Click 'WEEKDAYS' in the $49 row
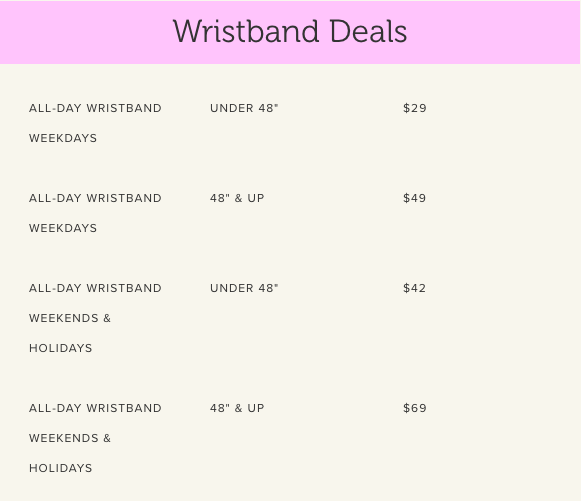581x501 pixels. tap(63, 228)
